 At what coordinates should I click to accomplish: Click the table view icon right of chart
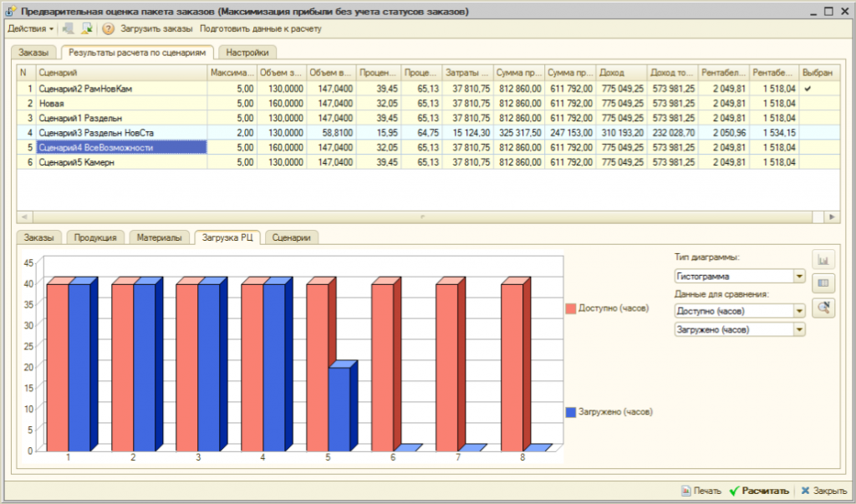[823, 283]
